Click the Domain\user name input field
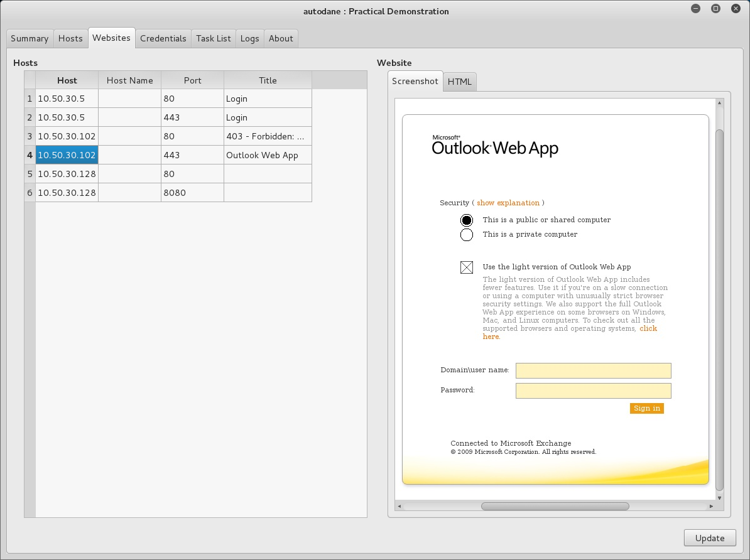 tap(593, 370)
